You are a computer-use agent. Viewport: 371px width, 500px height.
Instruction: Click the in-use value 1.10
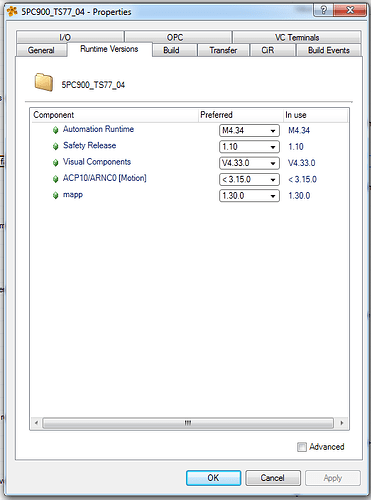coord(296,147)
